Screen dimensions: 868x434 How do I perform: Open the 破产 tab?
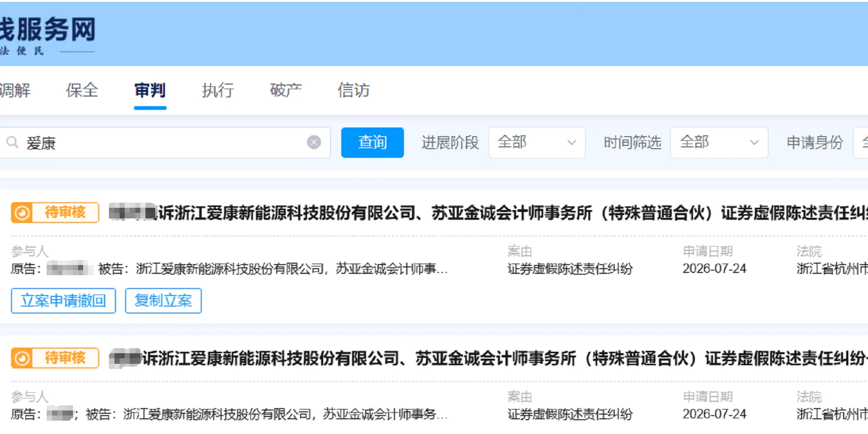286,90
